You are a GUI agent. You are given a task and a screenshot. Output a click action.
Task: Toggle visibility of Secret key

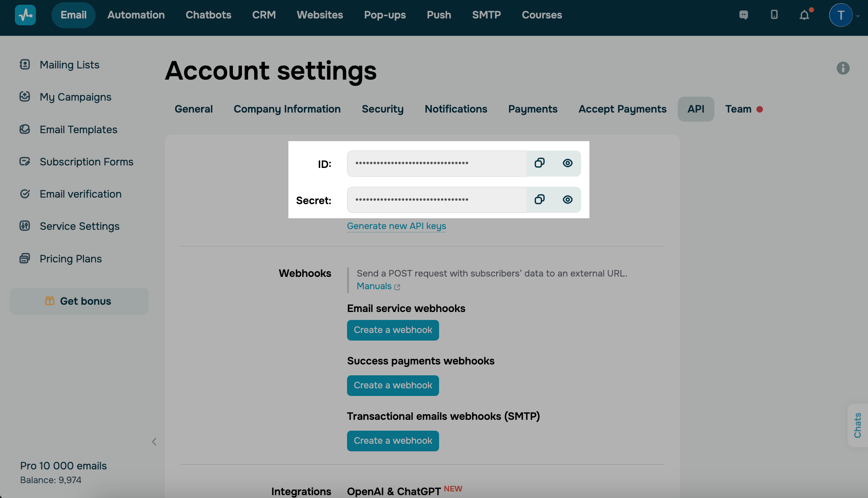[567, 199]
